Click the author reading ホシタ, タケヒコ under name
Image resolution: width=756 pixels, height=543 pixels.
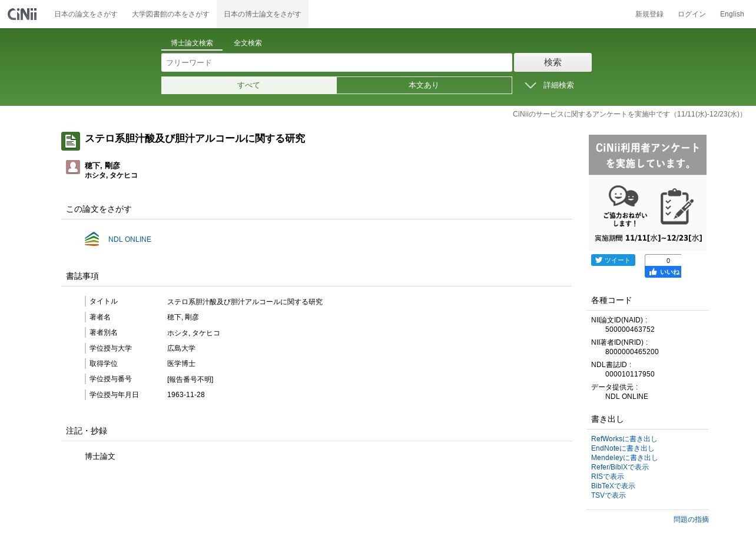pyautogui.click(x=111, y=175)
